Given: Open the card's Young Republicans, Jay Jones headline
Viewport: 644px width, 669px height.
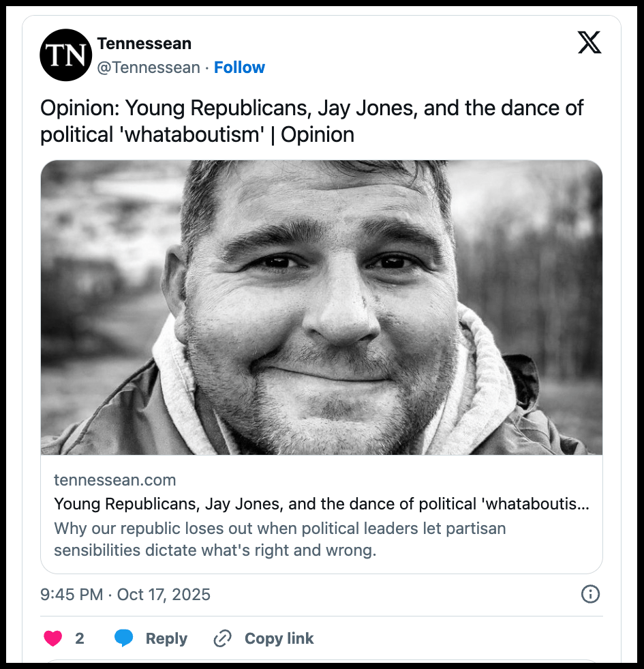Looking at the screenshot, I should tap(322, 505).
